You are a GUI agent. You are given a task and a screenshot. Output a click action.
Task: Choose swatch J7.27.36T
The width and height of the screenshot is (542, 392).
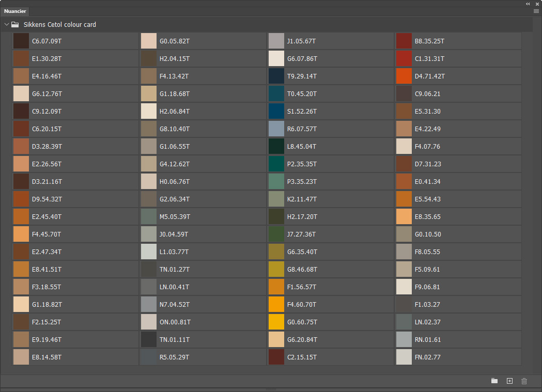click(276, 234)
